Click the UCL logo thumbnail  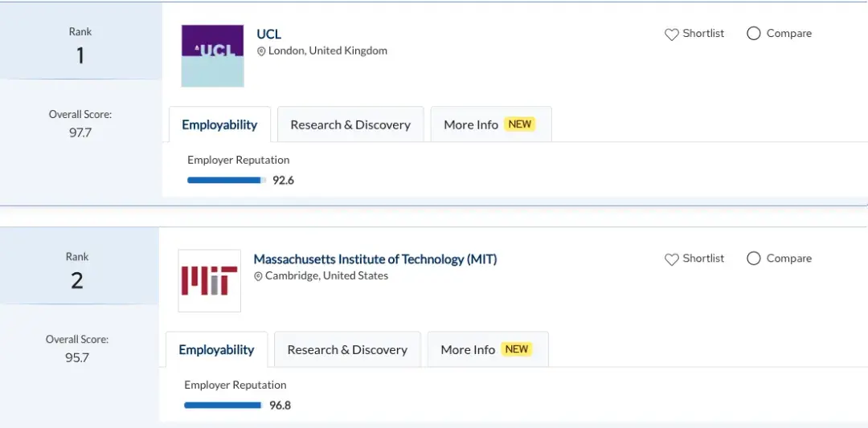pyautogui.click(x=213, y=55)
